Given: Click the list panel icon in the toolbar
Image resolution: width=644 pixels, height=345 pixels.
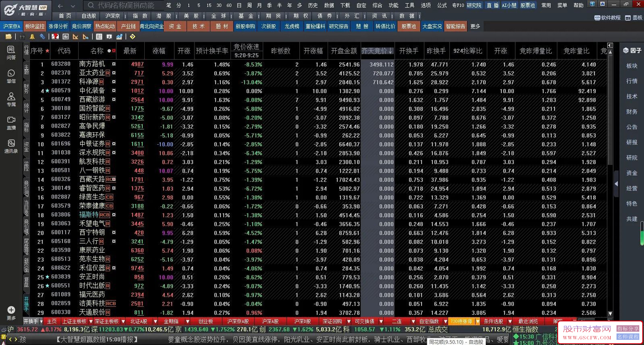Looking at the screenshot, I should click(99, 37).
